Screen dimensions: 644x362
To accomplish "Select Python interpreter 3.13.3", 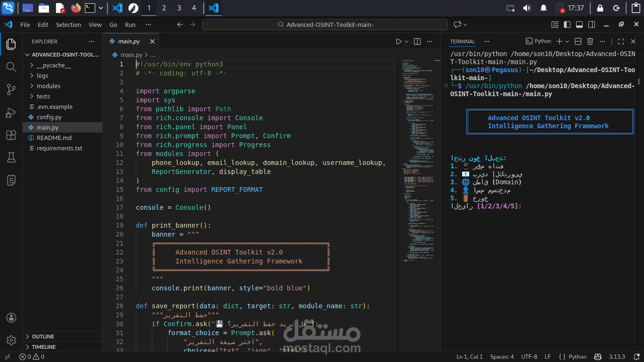I will 616,357.
